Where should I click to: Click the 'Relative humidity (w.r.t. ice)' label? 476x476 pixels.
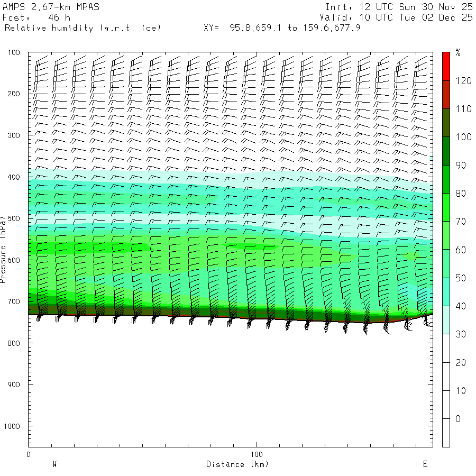[x=83, y=28]
